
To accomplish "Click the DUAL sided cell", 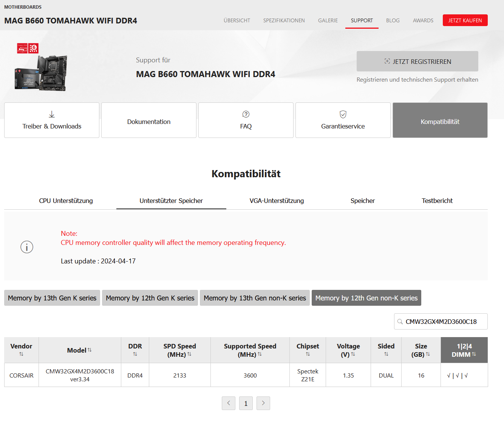I will click(386, 375).
